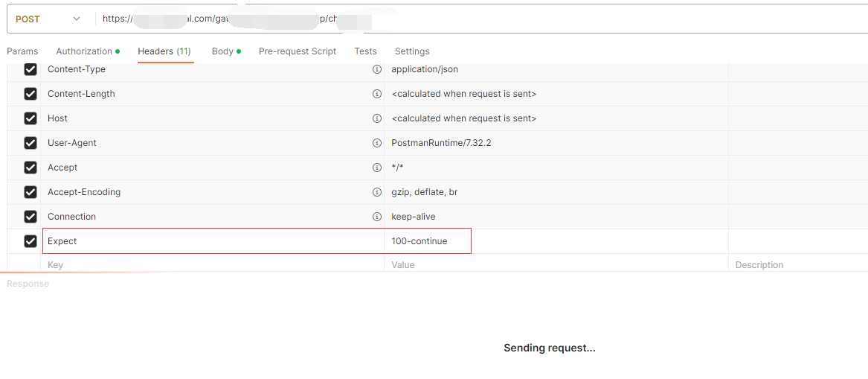Click info icon for User-Agent header
The image size is (868, 379).
coord(376,143)
